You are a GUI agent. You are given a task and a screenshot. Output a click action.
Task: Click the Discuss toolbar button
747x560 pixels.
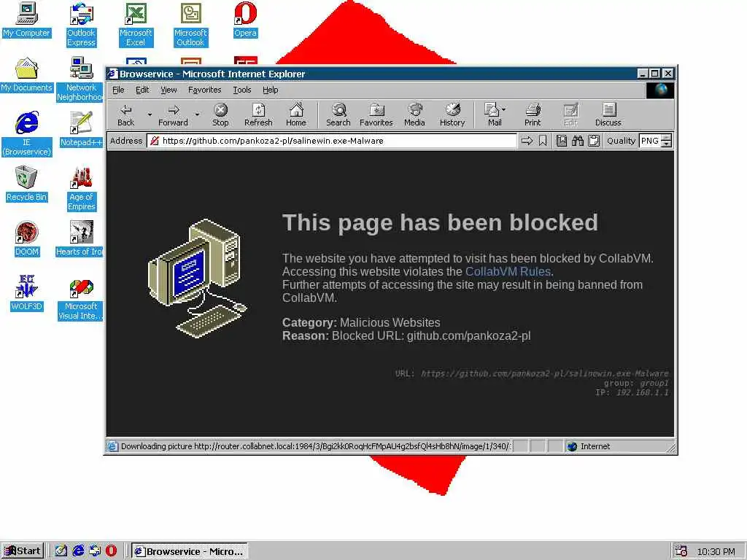(x=608, y=114)
